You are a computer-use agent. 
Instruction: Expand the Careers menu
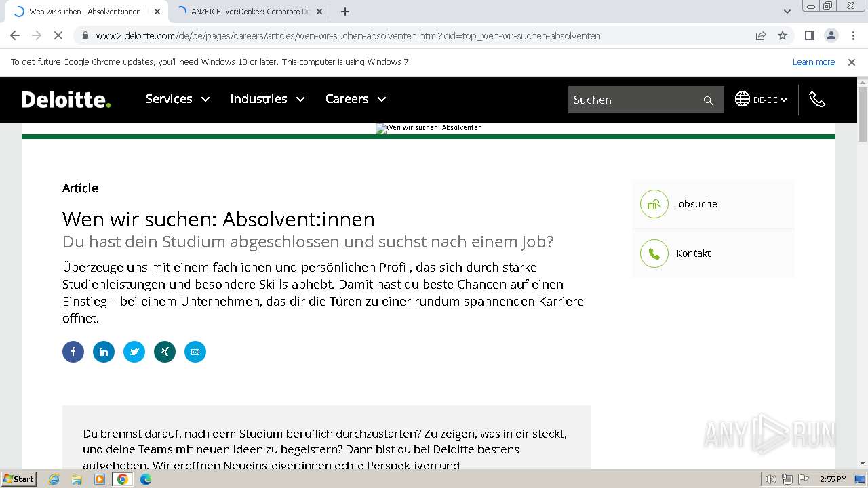[x=356, y=99]
